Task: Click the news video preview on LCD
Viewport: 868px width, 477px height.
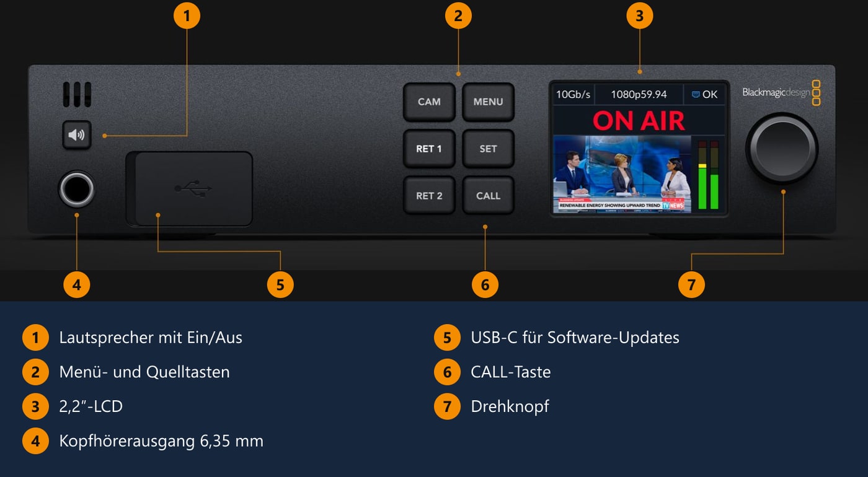Action: tap(622, 175)
